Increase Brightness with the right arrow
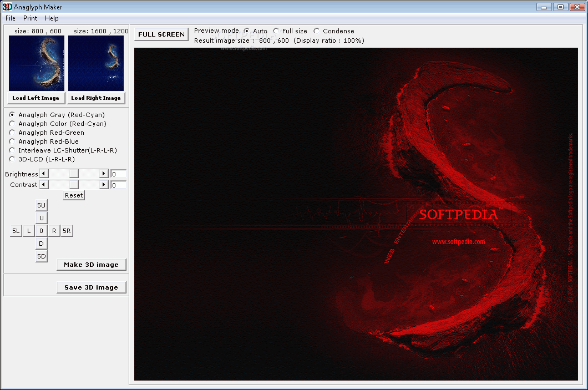This screenshot has width=588, height=390. pos(104,174)
